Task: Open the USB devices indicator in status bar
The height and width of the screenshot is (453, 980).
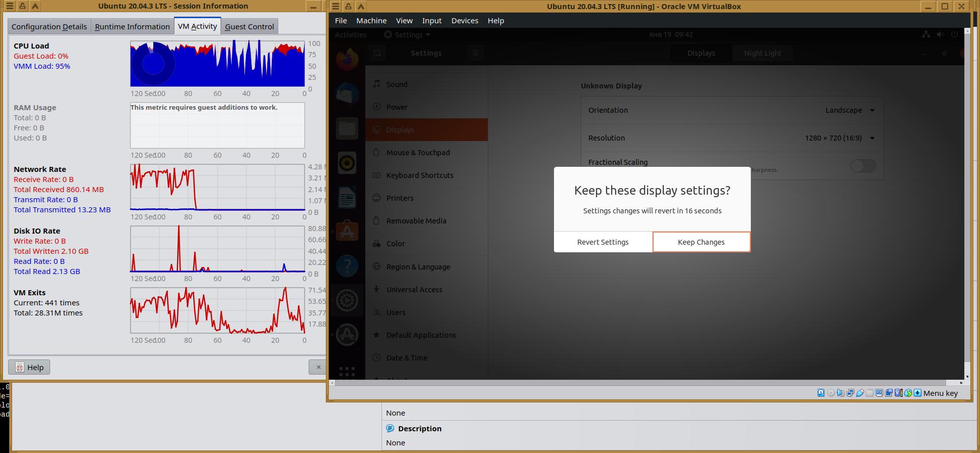Action: pyautogui.click(x=860, y=393)
